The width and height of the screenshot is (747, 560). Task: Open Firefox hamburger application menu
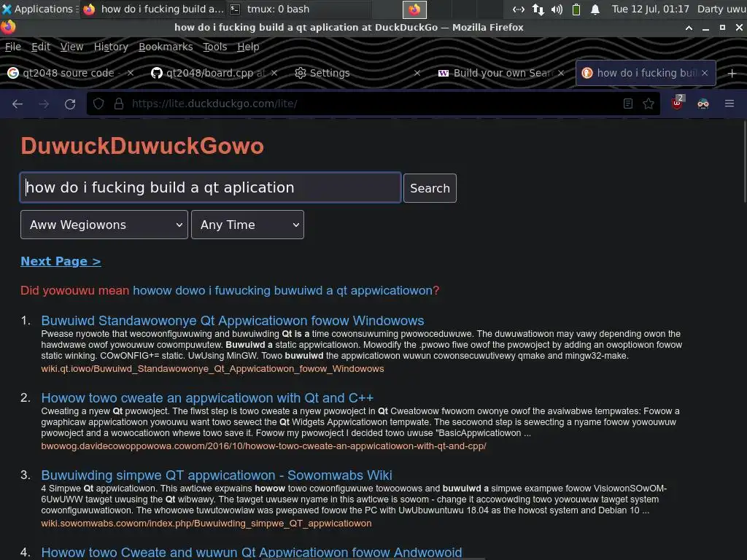point(729,104)
